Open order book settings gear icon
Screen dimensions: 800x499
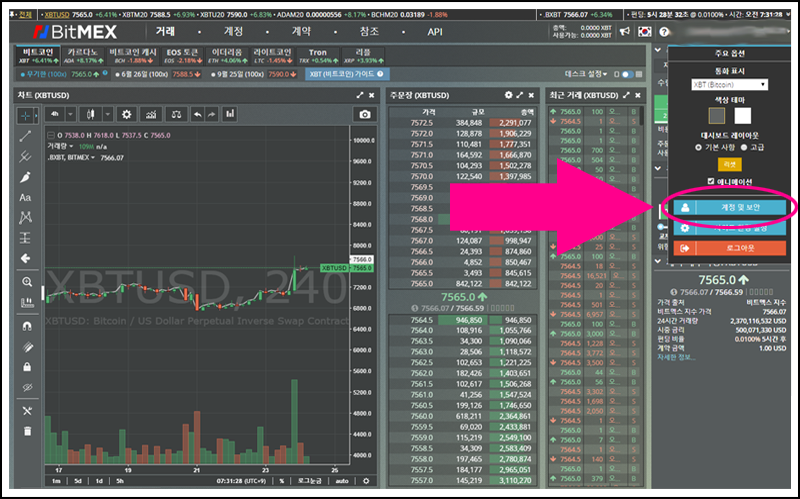[508, 95]
